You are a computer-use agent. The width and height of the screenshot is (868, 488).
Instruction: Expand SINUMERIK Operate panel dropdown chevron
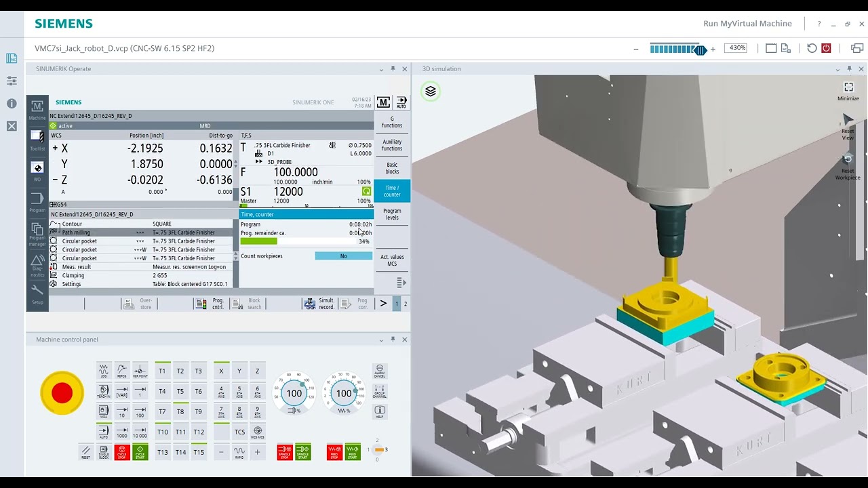[381, 69]
